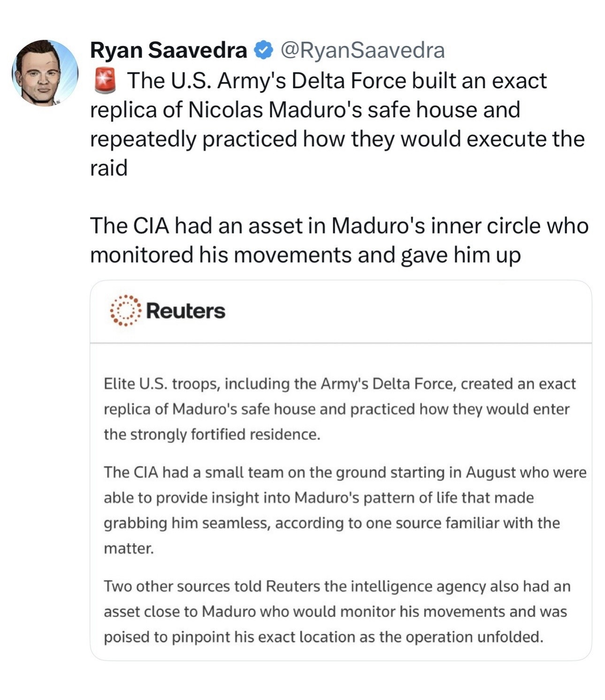
Task: Click the Reuters dotted circle logo
Action: coord(125,311)
